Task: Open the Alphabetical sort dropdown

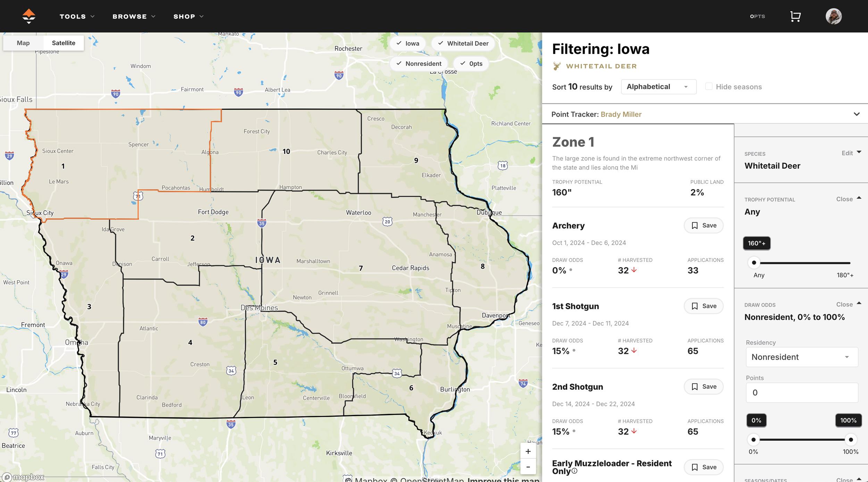Action: [658, 87]
